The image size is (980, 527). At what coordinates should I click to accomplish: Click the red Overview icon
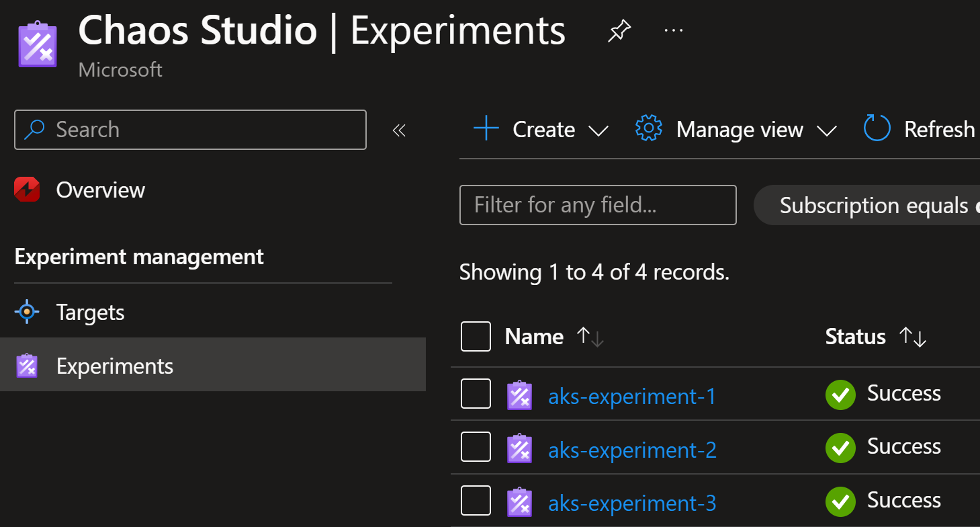click(x=27, y=190)
